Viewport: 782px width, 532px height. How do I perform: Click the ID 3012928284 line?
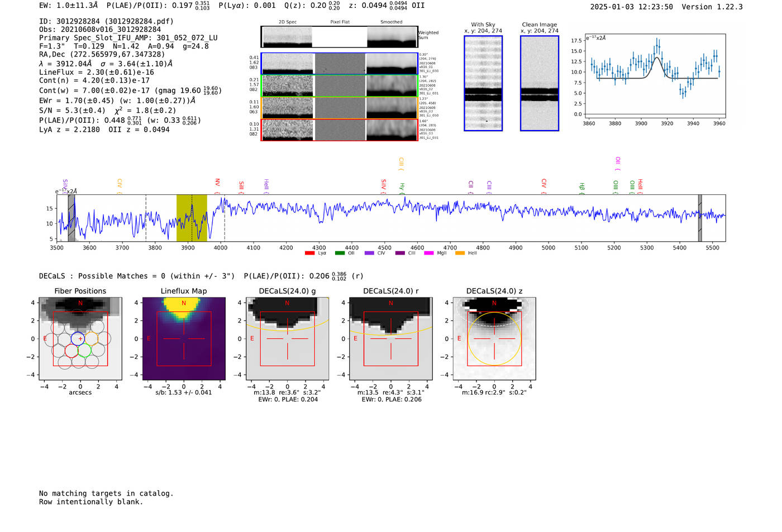coord(106,21)
